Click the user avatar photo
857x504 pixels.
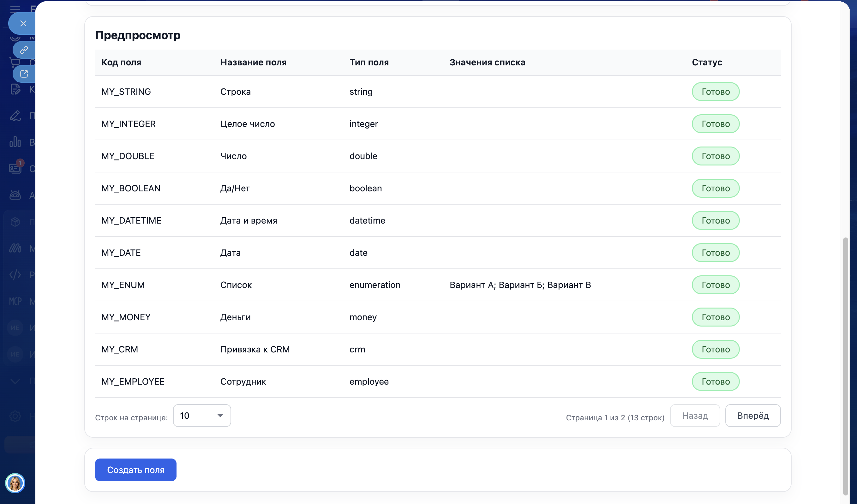[x=15, y=483]
